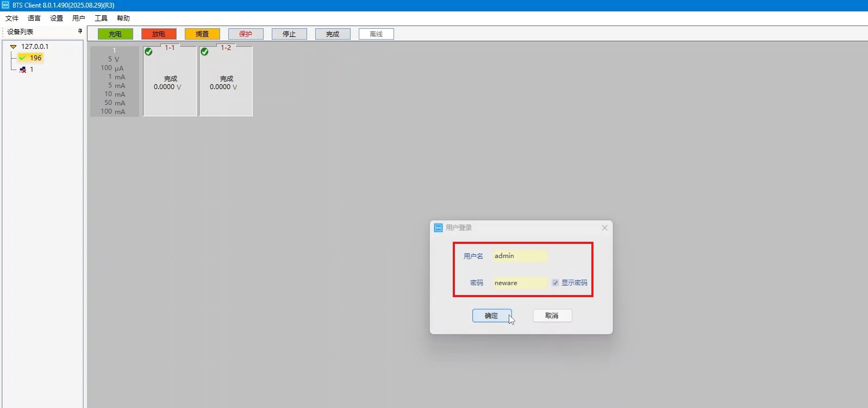Click the green 充电 status swatch
Viewport: 868px width, 408px height.
tap(115, 34)
